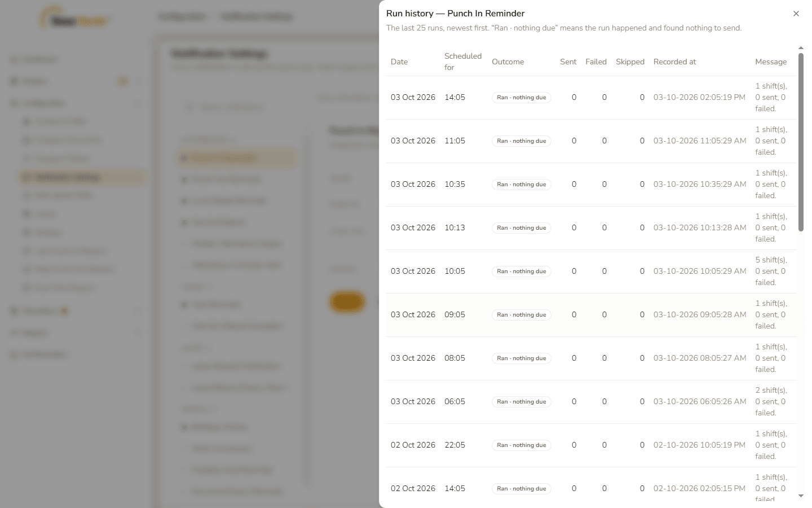Select the recorded time 03-10-2026 02:05:19 PM
This screenshot has width=812, height=508.
(x=700, y=97)
